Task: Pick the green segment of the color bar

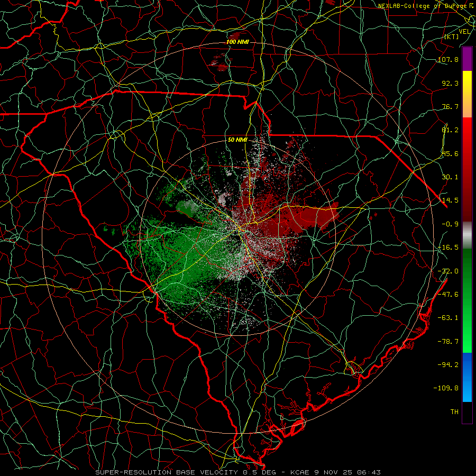Action: [x=467, y=300]
